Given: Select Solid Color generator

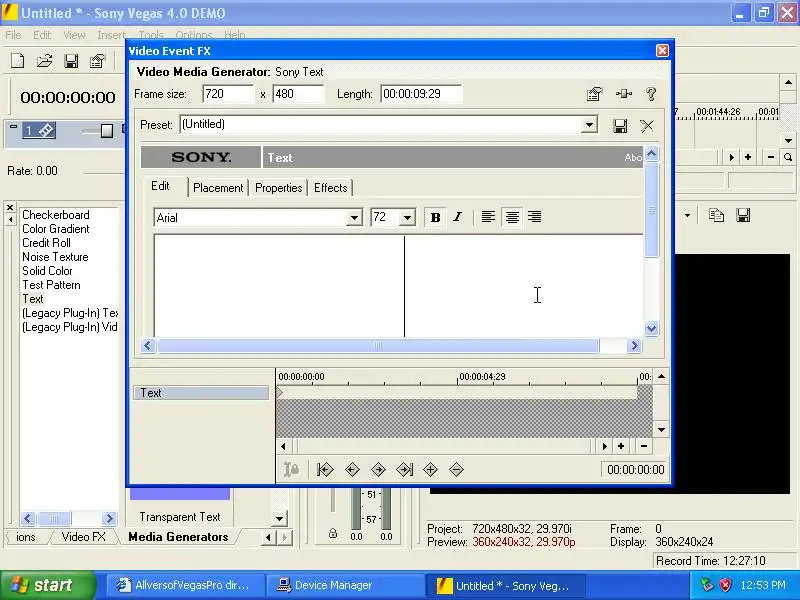Looking at the screenshot, I should click(47, 271).
